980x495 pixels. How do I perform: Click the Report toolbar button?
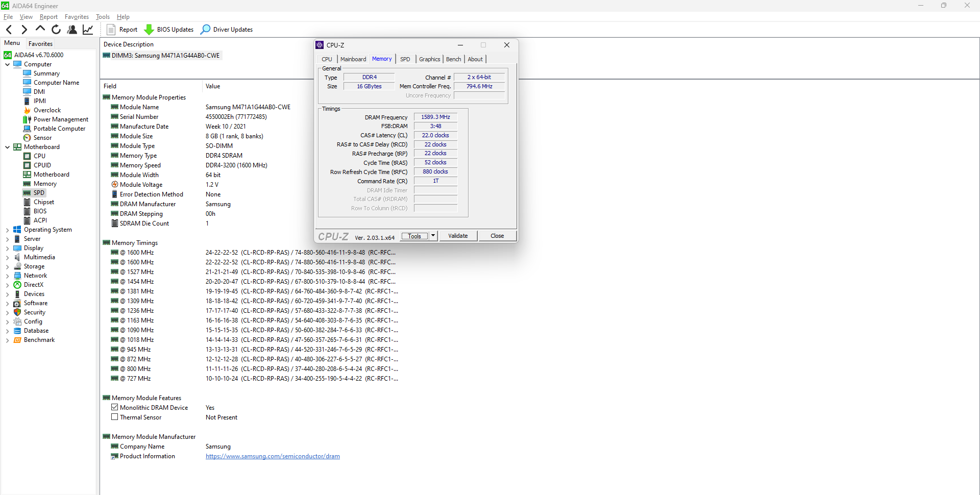click(122, 30)
